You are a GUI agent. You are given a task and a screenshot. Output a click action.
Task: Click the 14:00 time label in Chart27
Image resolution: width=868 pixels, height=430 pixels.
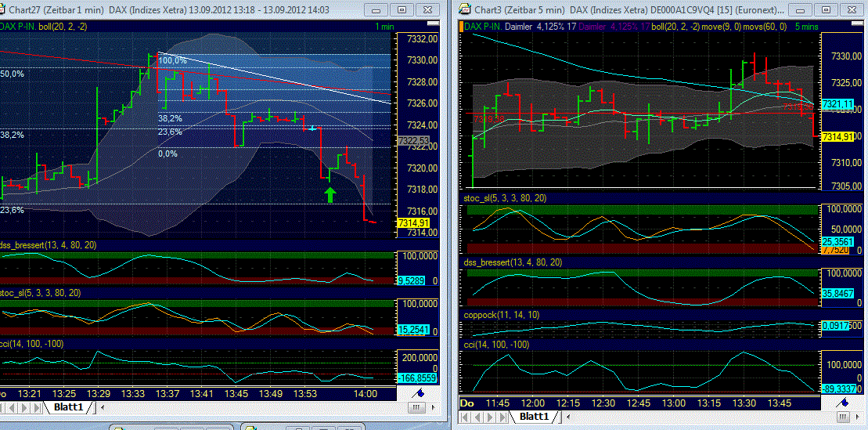click(366, 394)
